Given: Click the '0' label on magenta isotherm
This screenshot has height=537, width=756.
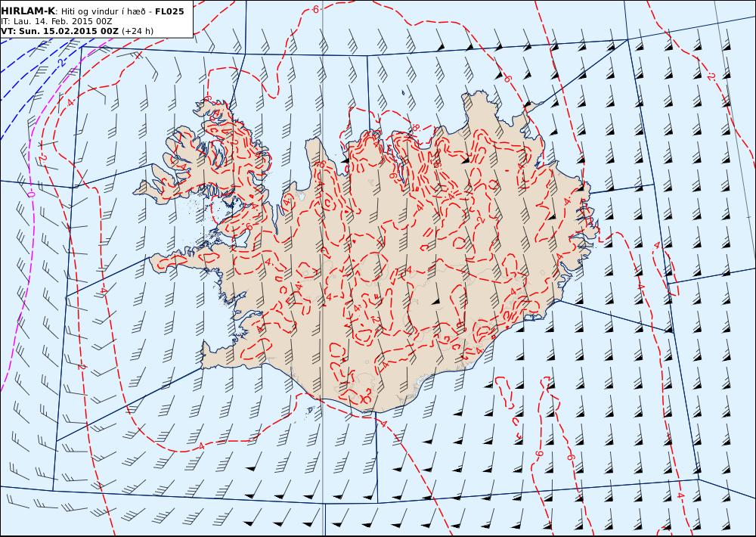Looking at the screenshot, I should click(x=31, y=194).
